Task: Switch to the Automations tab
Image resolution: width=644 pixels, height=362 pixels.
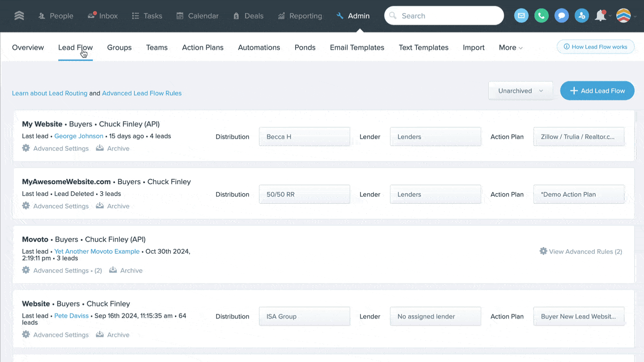Action: 259,48
